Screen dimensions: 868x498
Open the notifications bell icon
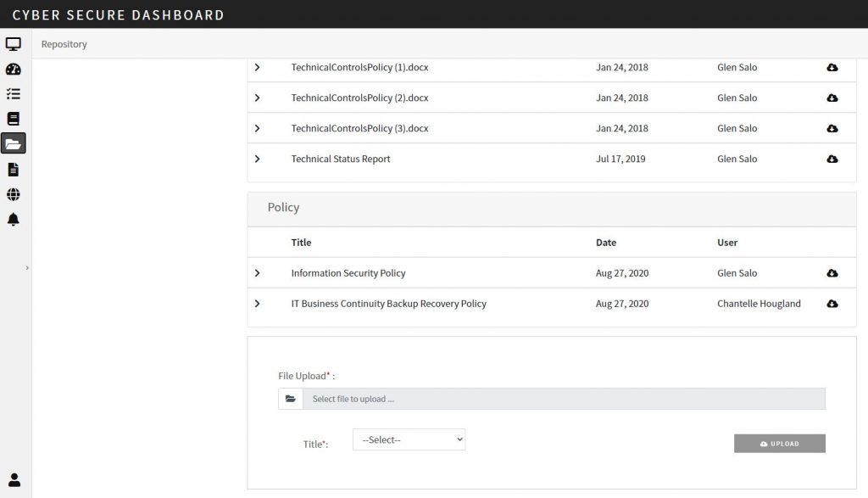14,220
